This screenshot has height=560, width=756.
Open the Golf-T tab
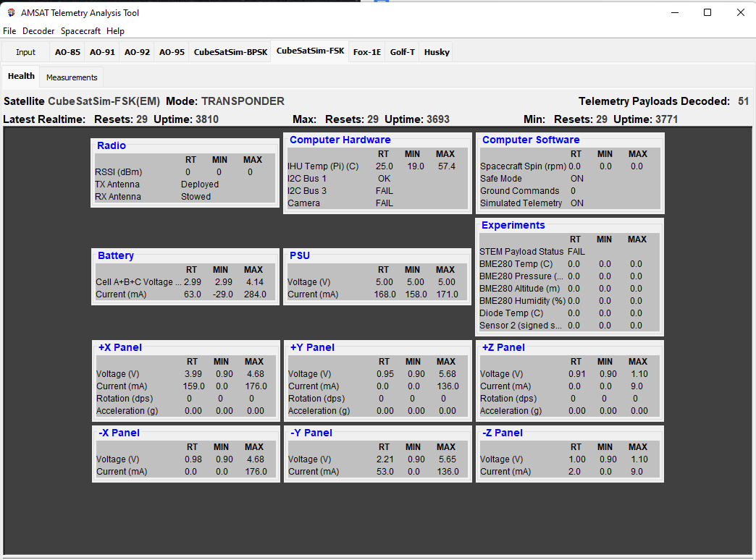[402, 52]
